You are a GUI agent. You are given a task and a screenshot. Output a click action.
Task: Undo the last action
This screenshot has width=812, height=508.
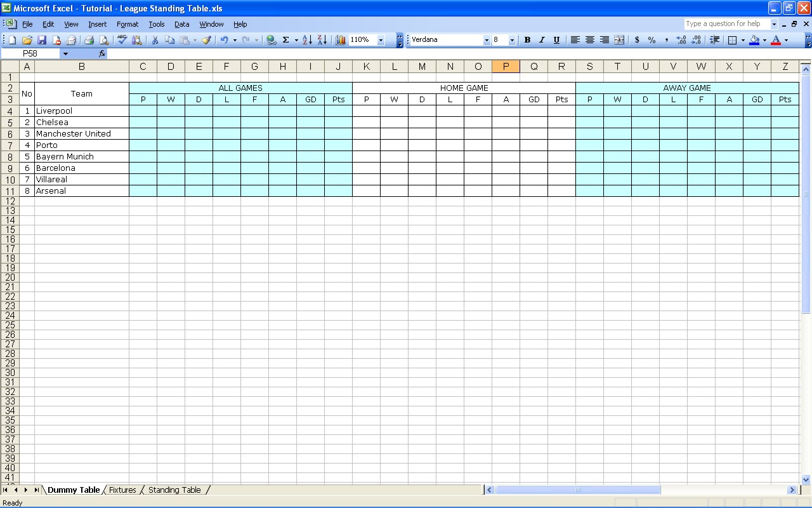pyautogui.click(x=224, y=40)
